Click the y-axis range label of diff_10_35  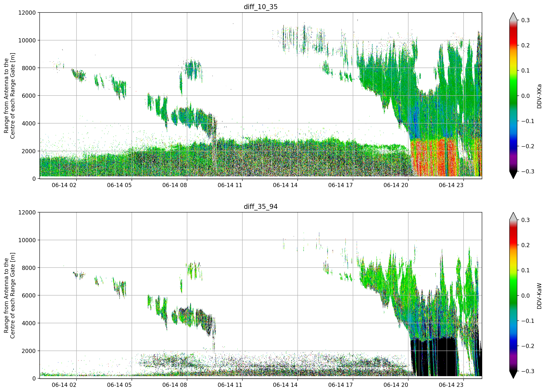9,96
